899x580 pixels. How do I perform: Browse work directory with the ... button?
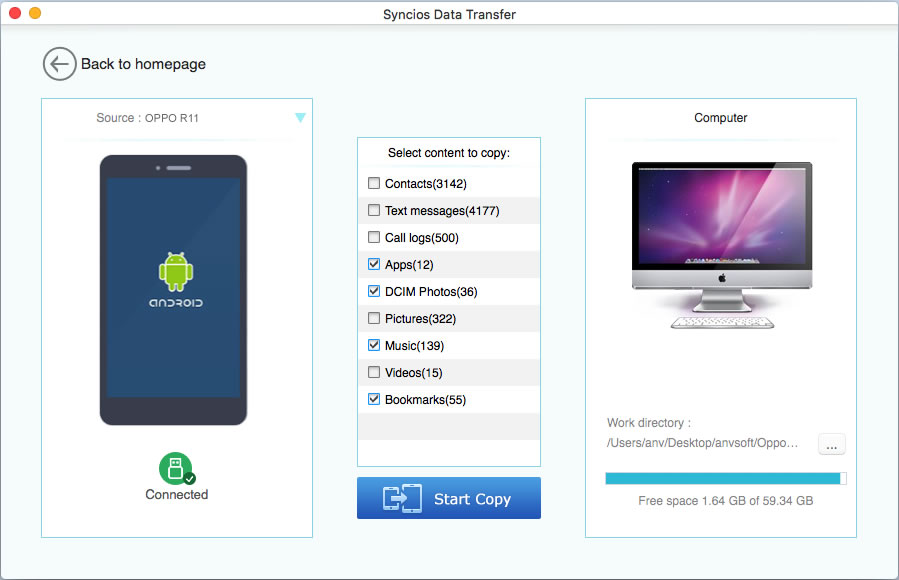tap(831, 445)
